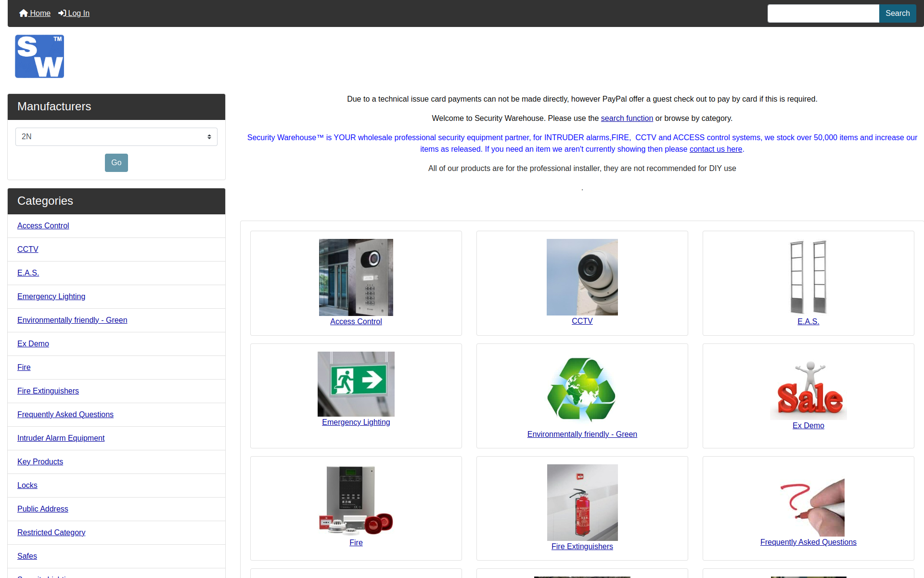Open the red Sale figure image
924x578 pixels.
coord(808,386)
